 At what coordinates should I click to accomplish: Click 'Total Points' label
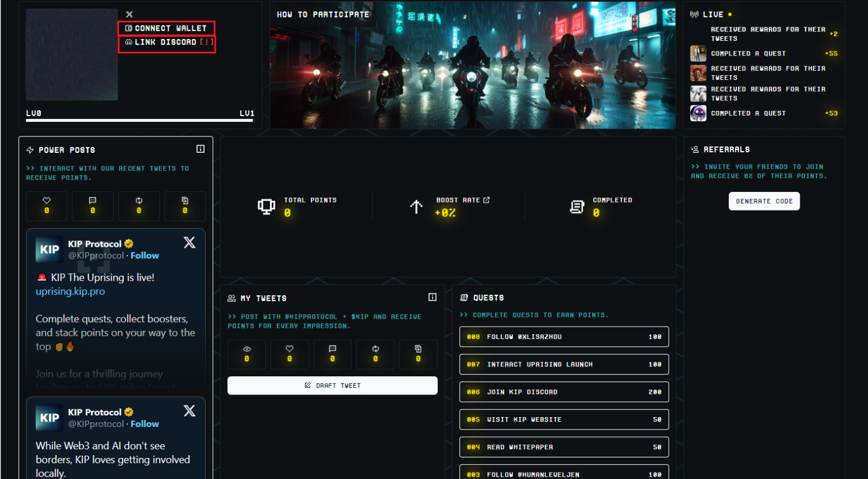310,200
